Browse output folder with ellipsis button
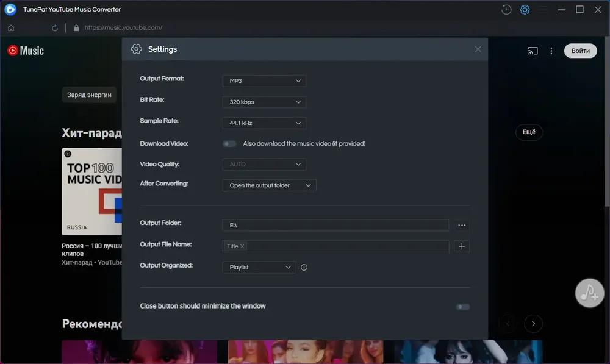The height and width of the screenshot is (364, 610). pos(462,226)
